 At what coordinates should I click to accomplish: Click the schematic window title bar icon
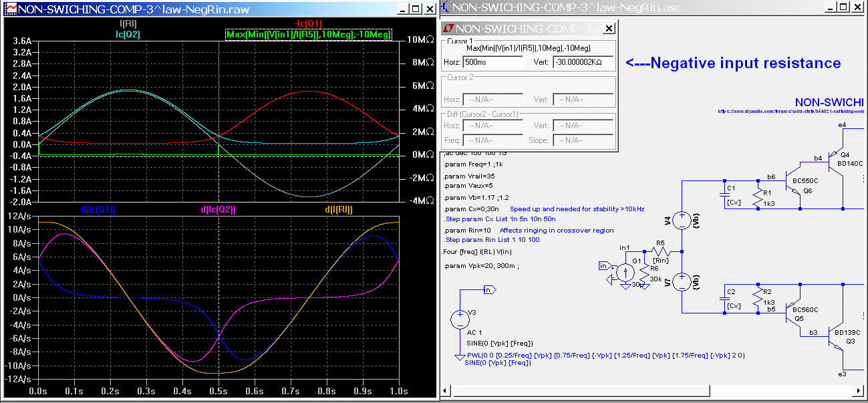click(x=446, y=8)
